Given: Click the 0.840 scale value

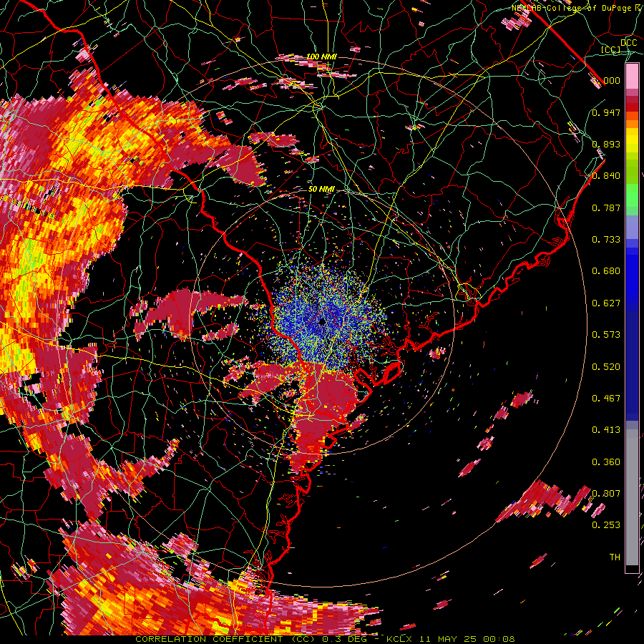Looking at the screenshot, I should [606, 176].
